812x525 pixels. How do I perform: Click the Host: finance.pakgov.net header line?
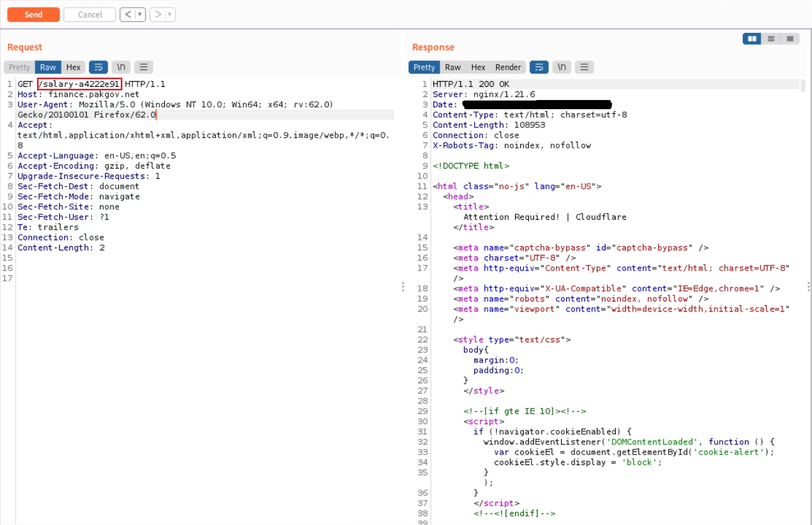coord(78,94)
